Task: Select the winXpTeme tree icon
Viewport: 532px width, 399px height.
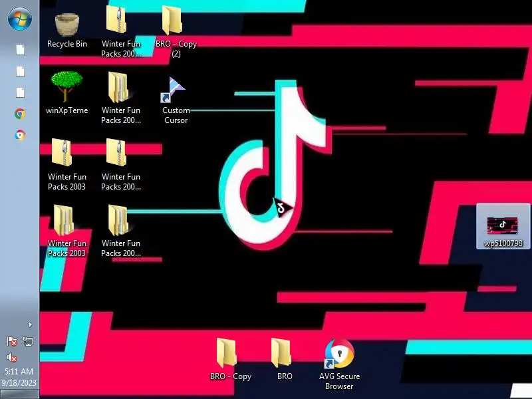Action: (x=67, y=92)
